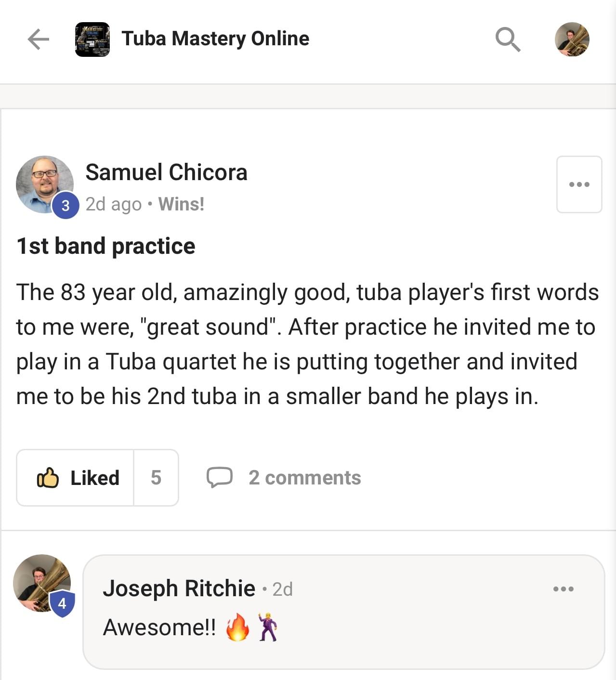616x680 pixels.
Task: Go back using the arrow icon
Action: coord(39,39)
